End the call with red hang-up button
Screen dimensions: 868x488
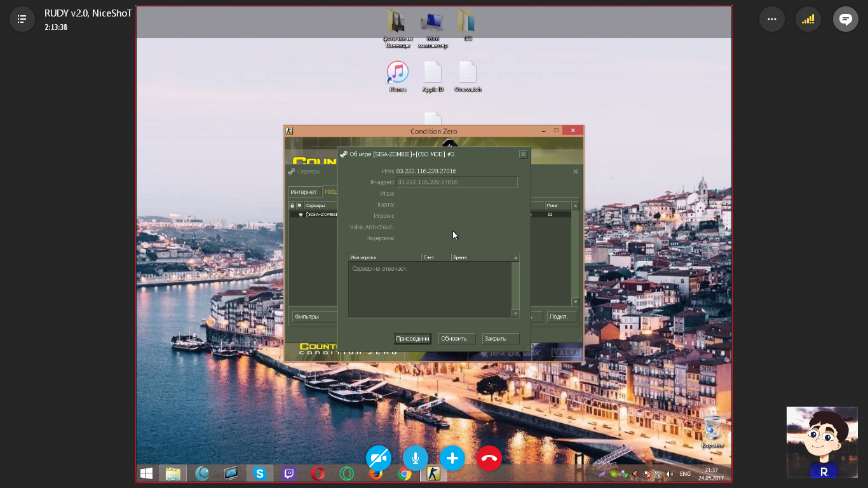click(x=489, y=458)
